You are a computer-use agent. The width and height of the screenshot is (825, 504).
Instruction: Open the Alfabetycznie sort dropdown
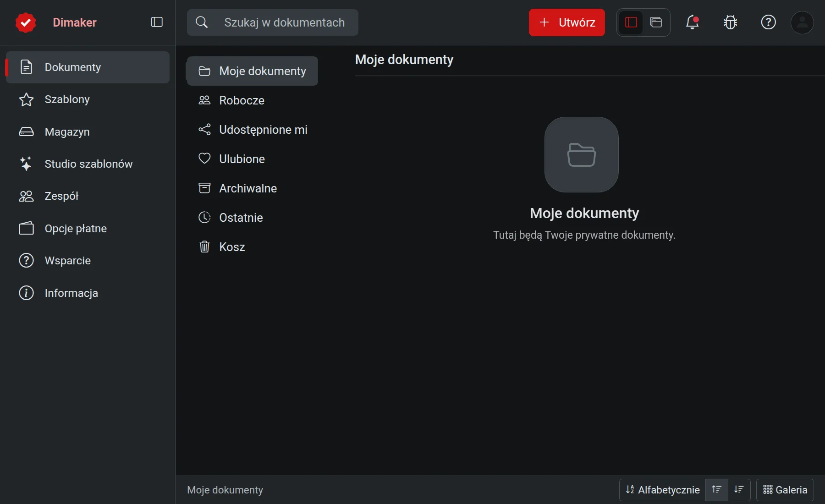tap(662, 490)
